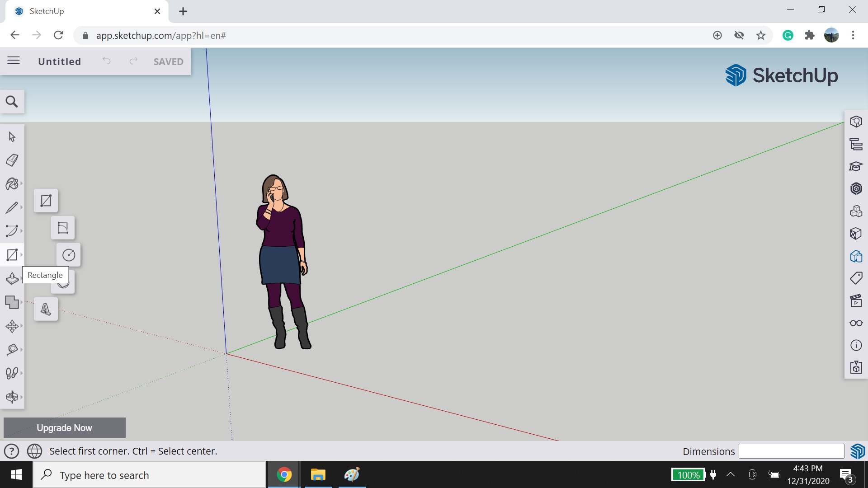Activate the Push/Pull tool
This screenshot has height=488, width=868.
(12, 278)
